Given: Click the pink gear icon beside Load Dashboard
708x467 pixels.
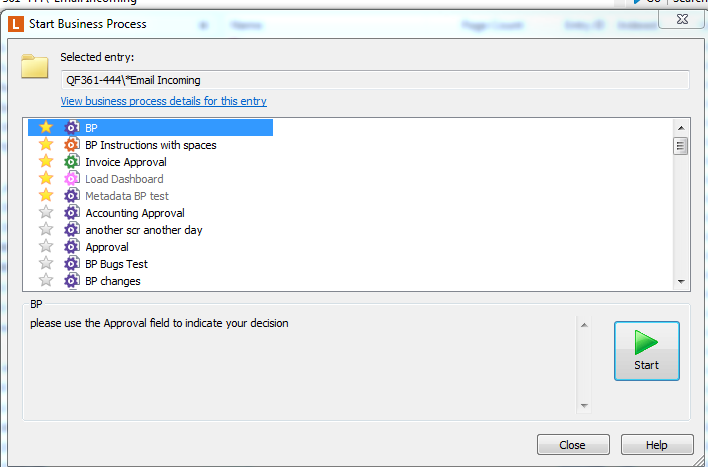Looking at the screenshot, I should pos(71,179).
